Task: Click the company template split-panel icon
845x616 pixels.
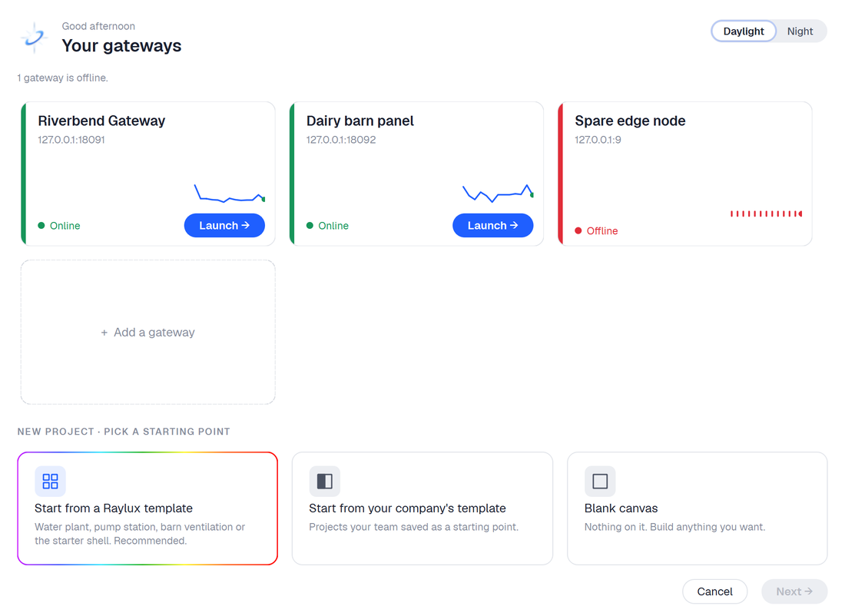Action: [324, 481]
